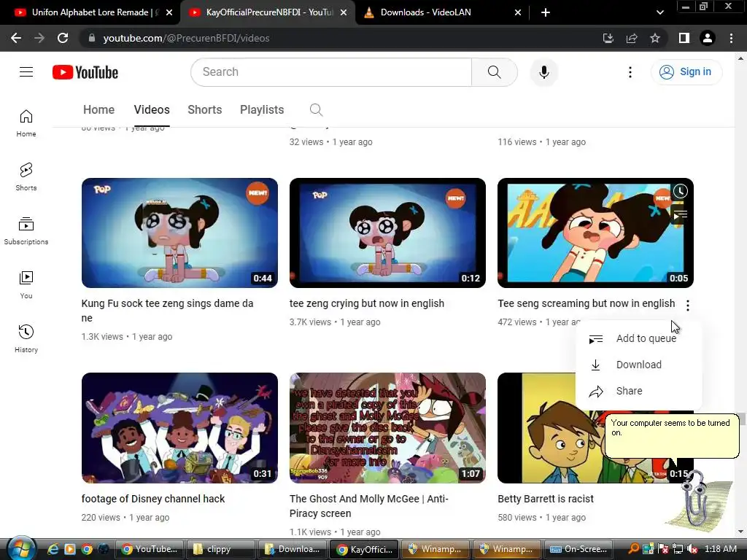Open Tee seng screaming thumbnail
This screenshot has width=747, height=560.
595,233
